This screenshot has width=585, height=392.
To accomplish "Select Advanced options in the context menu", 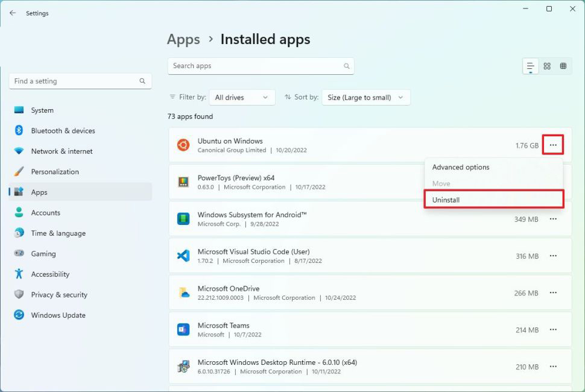I will [461, 167].
